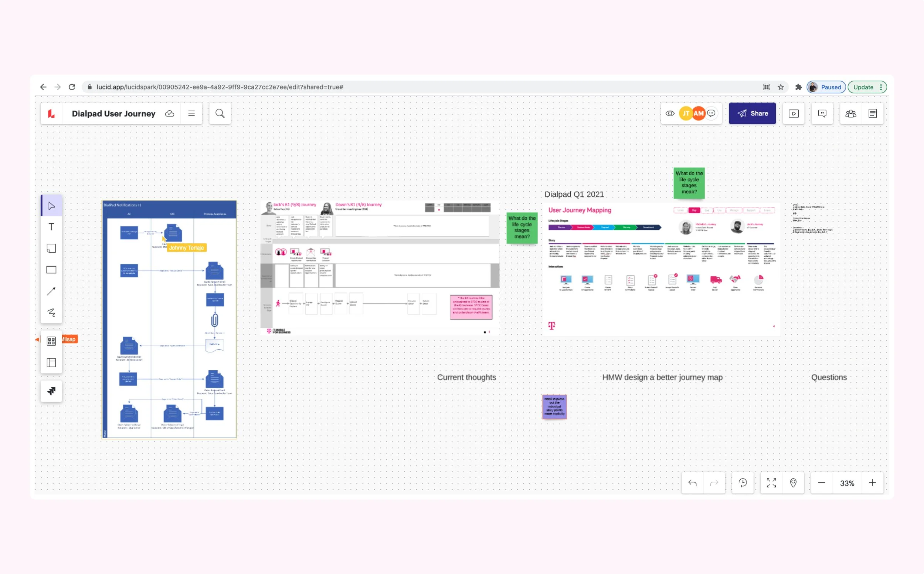The width and height of the screenshot is (924, 574).
Task: Open the location pin paths icon
Action: coord(793,483)
